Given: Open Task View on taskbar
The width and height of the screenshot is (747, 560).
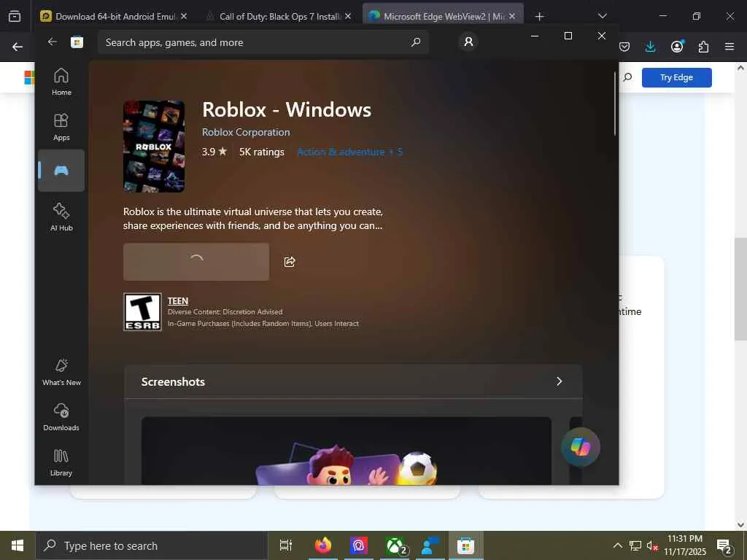Looking at the screenshot, I should pyautogui.click(x=286, y=545).
